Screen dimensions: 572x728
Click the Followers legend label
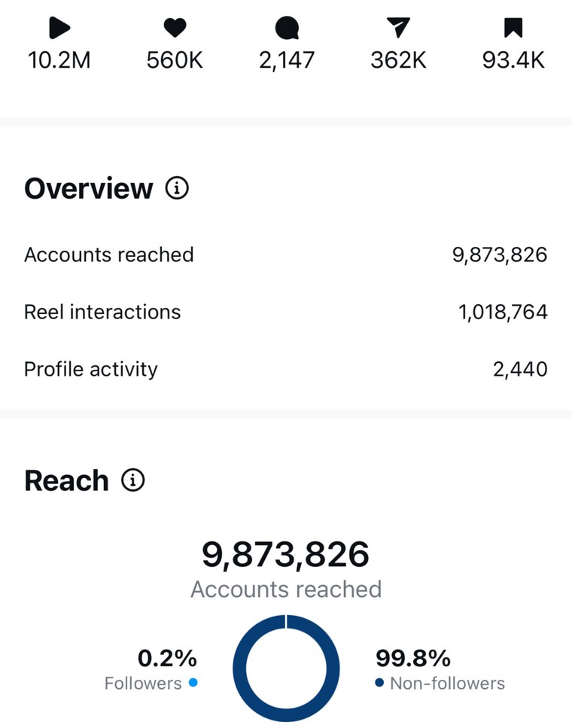click(143, 684)
